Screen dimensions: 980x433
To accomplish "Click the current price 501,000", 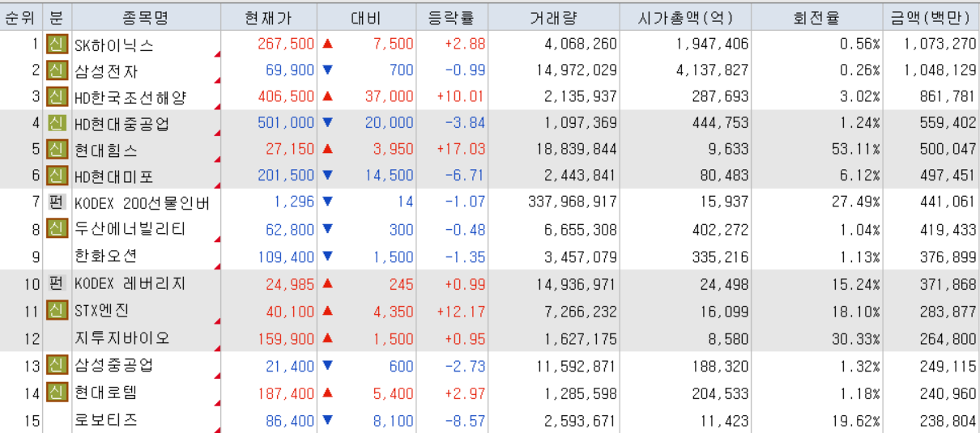I will pyautogui.click(x=286, y=123).
